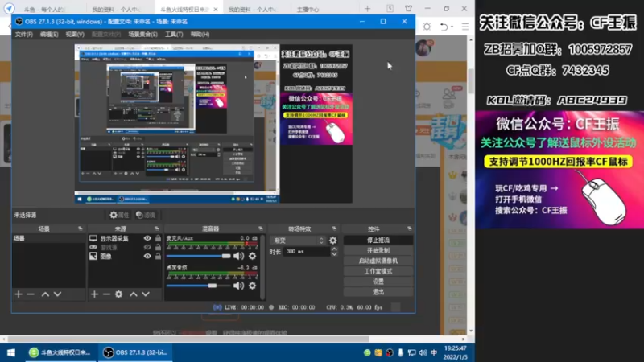The height and width of the screenshot is (362, 644).
Task: Open source properties gear in Sources panel
Action: [x=118, y=294]
